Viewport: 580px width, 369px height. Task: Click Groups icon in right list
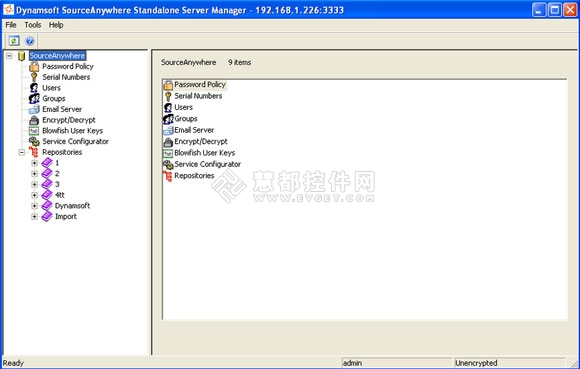pyautogui.click(x=168, y=119)
